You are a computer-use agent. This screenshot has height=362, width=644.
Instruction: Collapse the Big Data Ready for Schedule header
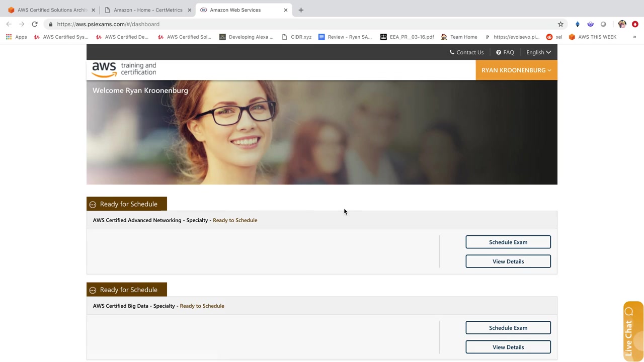pos(127,290)
